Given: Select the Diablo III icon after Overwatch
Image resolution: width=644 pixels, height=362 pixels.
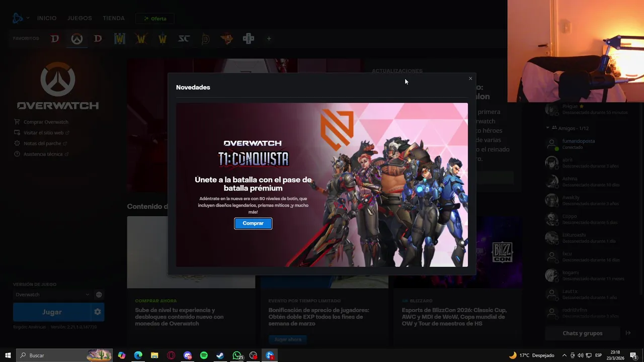Looking at the screenshot, I should (98, 39).
